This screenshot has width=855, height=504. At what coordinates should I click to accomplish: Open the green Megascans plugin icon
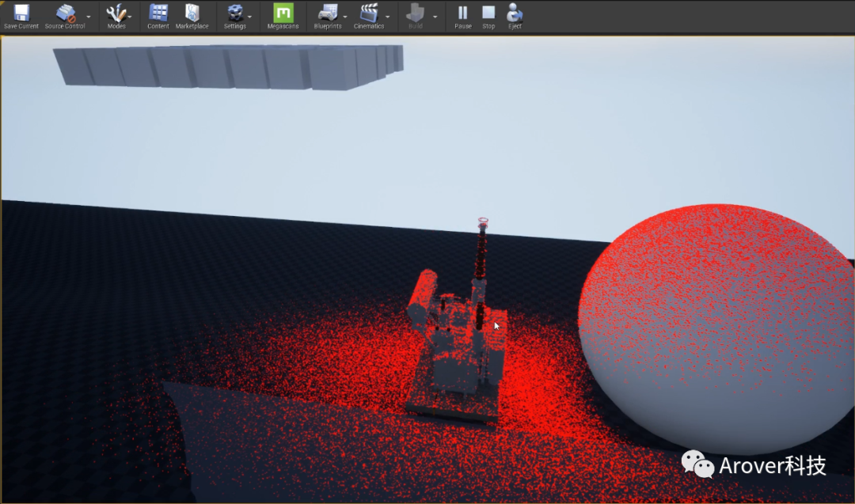(283, 13)
